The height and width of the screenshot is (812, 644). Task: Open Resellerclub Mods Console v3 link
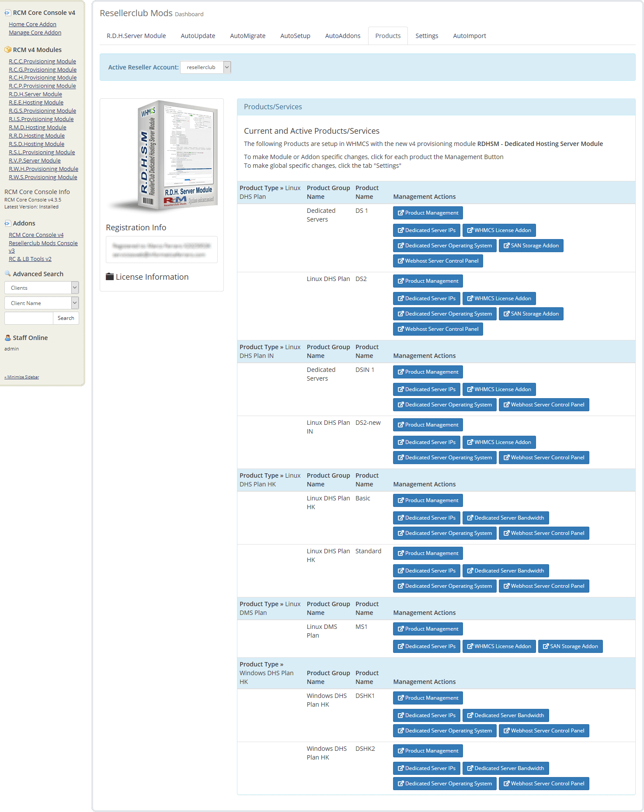click(43, 247)
